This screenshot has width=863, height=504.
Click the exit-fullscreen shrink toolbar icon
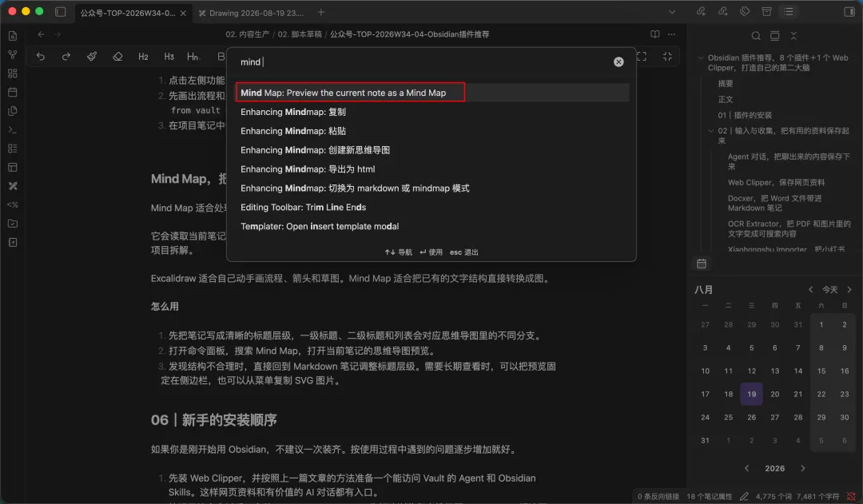[x=667, y=56]
